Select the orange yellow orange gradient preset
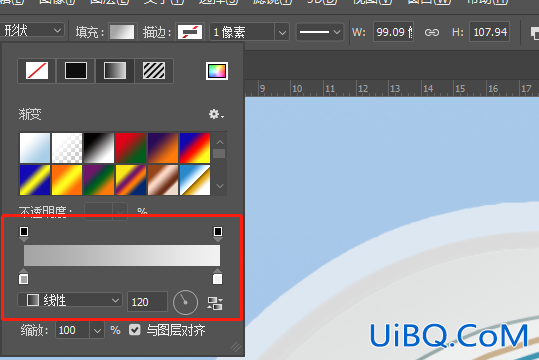Screen dimensions: 539x360 pyautogui.click(x=67, y=180)
